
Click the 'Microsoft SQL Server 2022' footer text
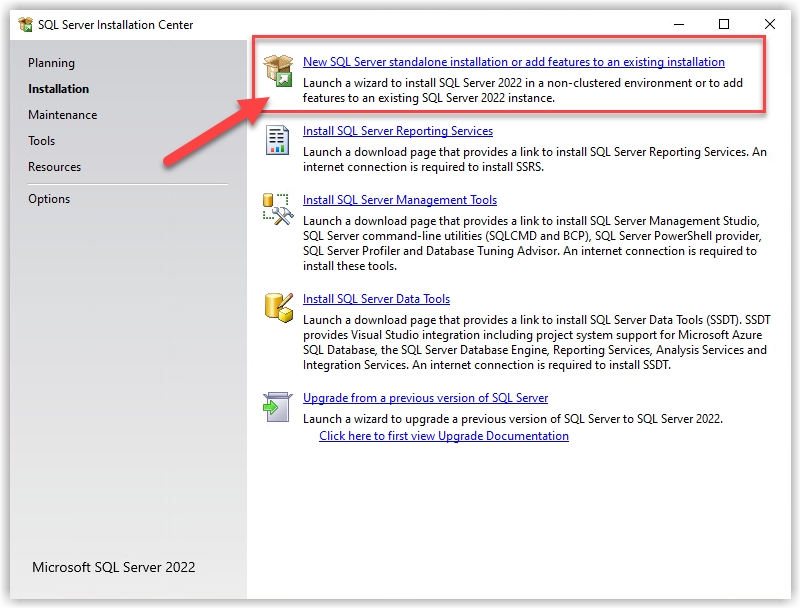(113, 568)
